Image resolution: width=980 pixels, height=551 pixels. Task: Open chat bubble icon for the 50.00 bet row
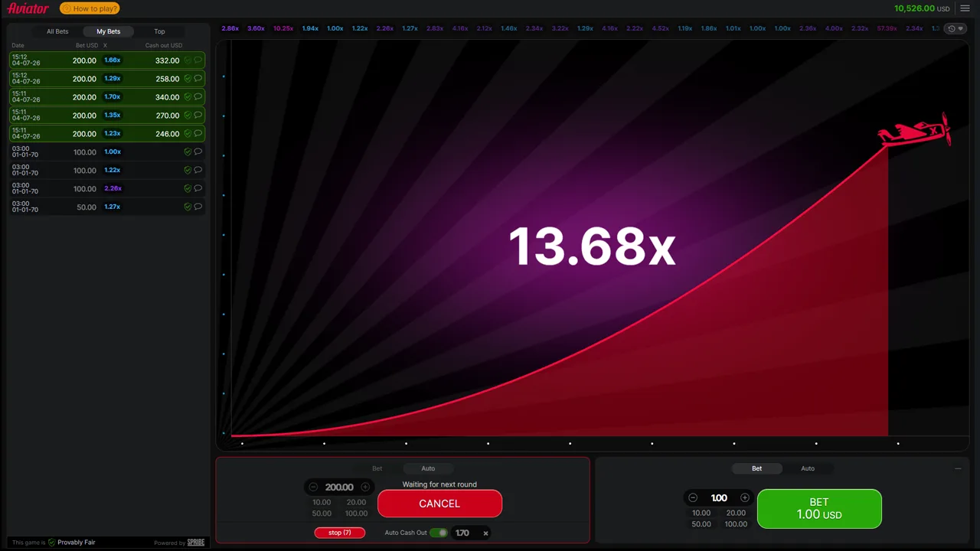(198, 207)
